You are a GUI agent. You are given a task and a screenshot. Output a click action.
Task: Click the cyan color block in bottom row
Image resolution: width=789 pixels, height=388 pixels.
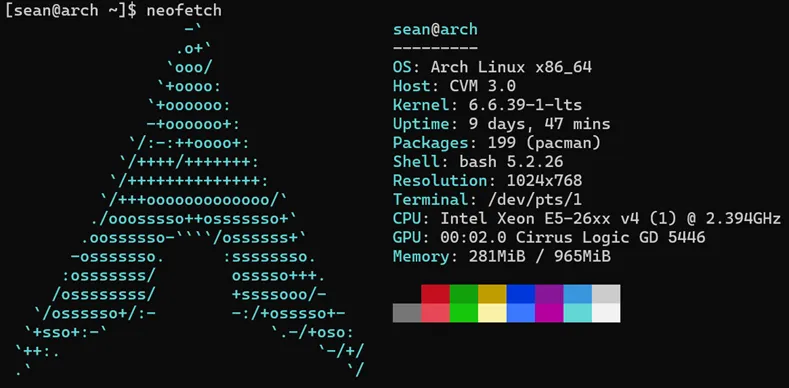pyautogui.click(x=578, y=313)
